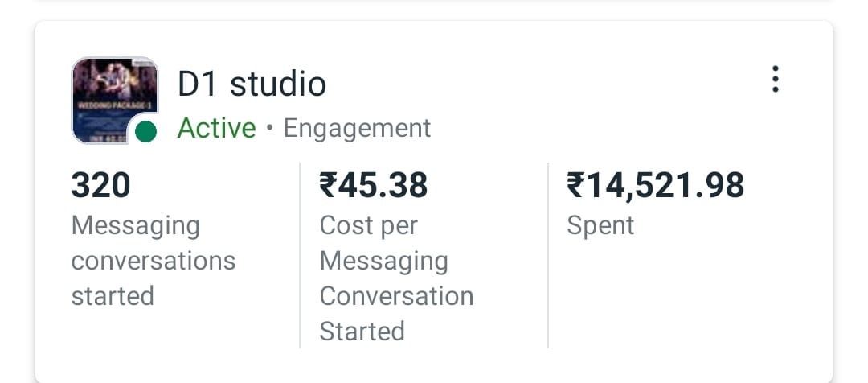Tap the bullet separator before Engagement
868x383 pixels.
coord(269,129)
